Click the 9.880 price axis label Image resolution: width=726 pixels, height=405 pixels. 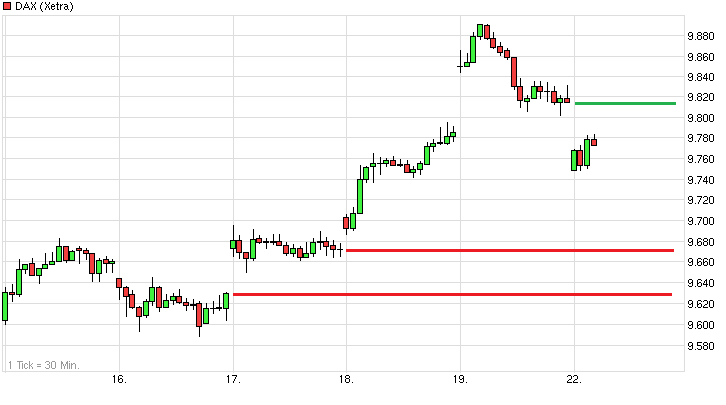(699, 36)
